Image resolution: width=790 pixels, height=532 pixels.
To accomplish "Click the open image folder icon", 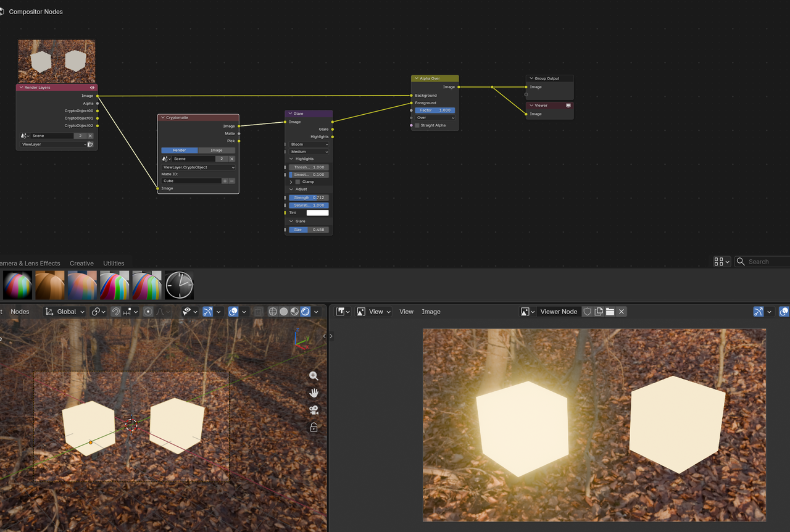I will pyautogui.click(x=610, y=312).
